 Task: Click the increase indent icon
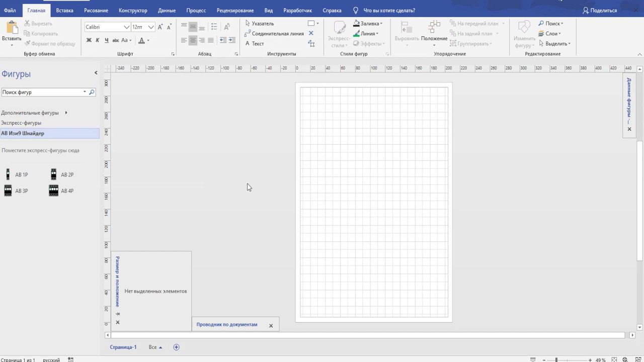[232, 40]
